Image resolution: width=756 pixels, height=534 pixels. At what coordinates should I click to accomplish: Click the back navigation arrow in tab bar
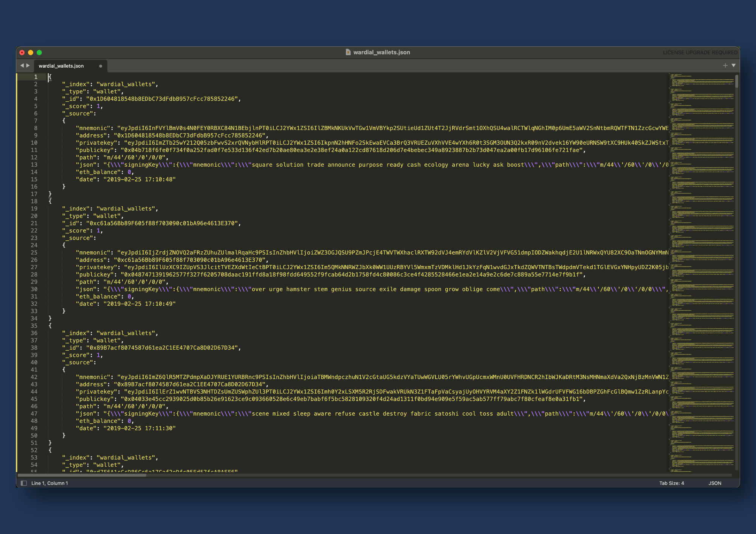[22, 65]
